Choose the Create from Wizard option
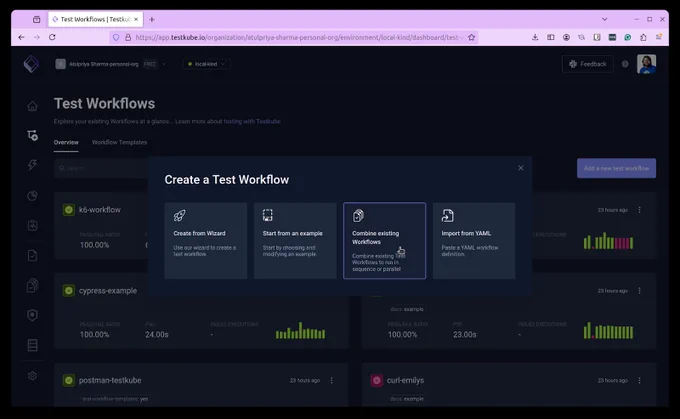 pyautogui.click(x=206, y=241)
